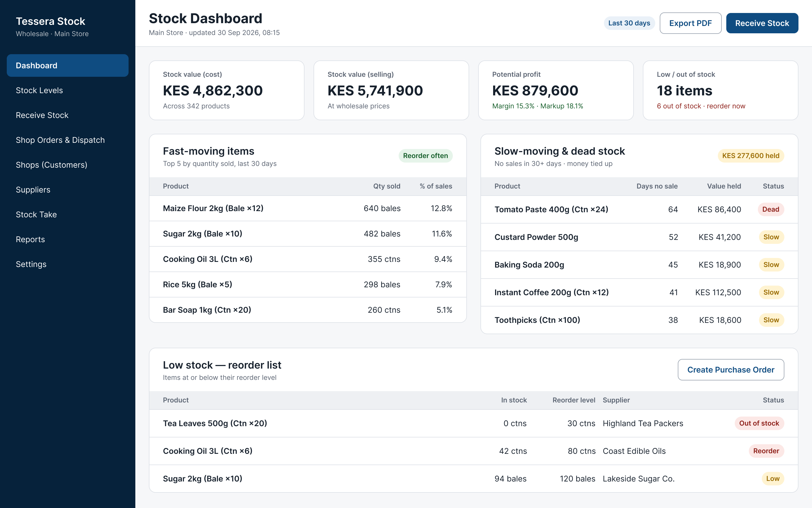Open Reports from the sidebar
Screen dimensions: 812x508
(x=67, y=240)
